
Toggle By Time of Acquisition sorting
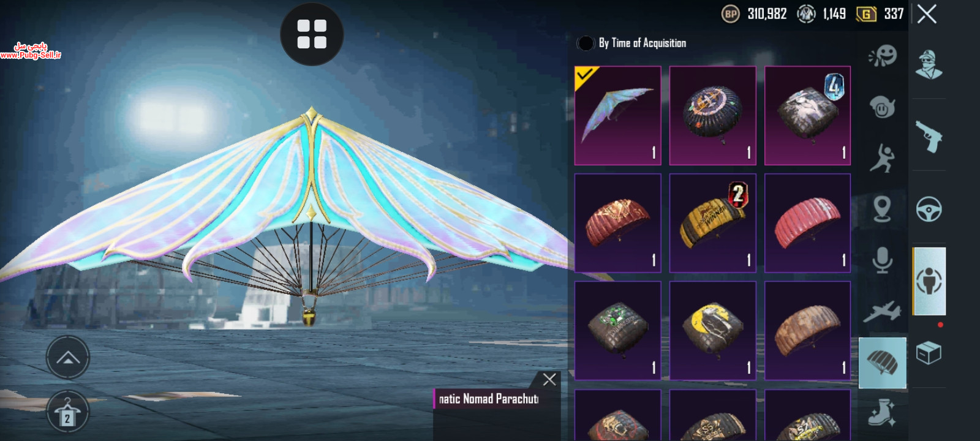coord(631,43)
